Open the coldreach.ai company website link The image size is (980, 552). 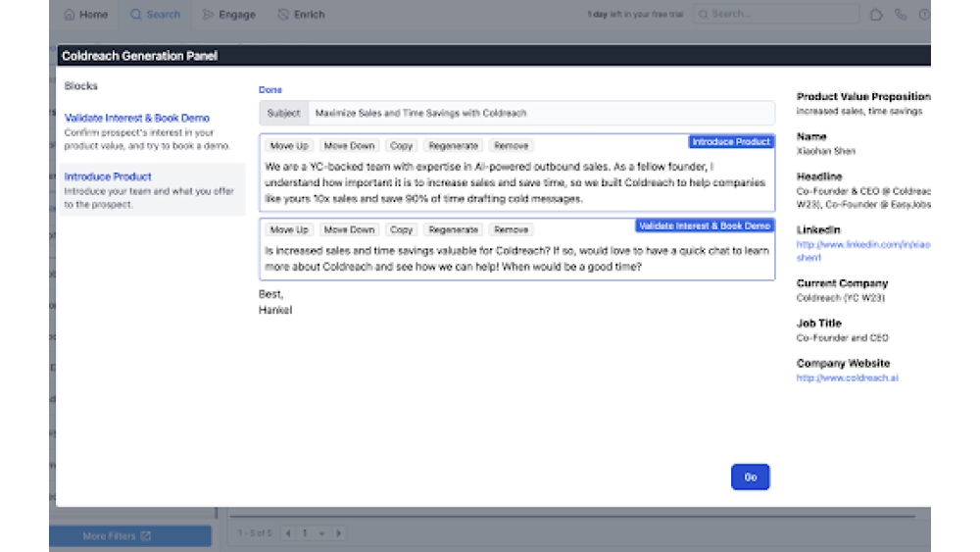coord(847,378)
